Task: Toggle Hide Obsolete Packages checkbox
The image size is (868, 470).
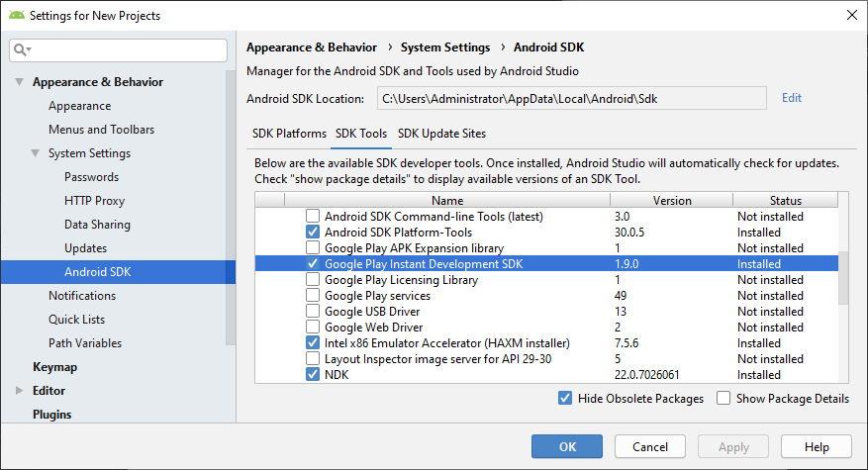Action: [x=565, y=399]
